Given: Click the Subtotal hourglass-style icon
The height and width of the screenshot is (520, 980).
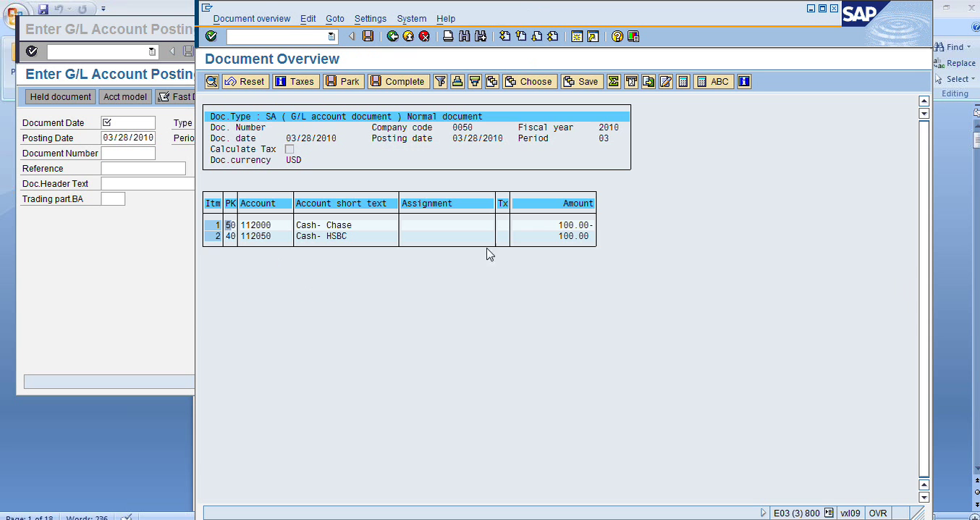Looking at the screenshot, I should pyautogui.click(x=631, y=82).
